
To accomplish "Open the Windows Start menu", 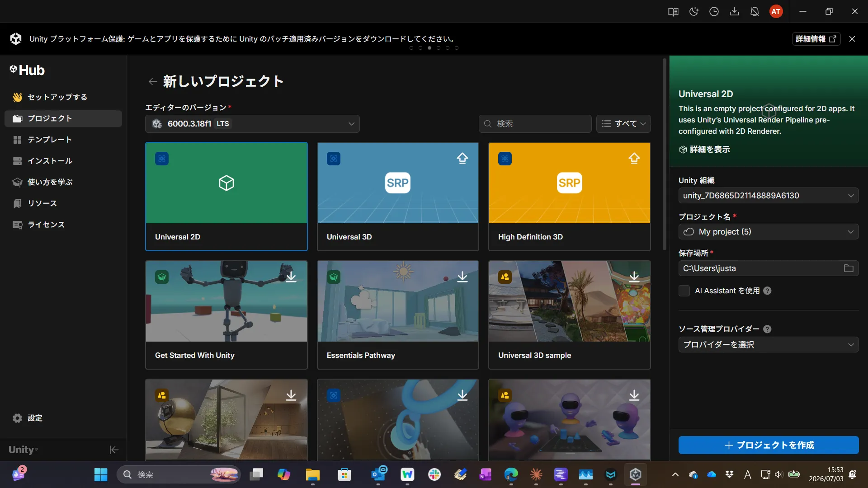I will click(101, 474).
